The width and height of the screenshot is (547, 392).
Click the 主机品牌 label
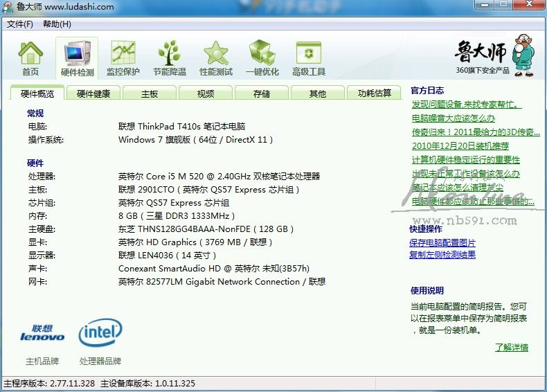[x=42, y=362]
